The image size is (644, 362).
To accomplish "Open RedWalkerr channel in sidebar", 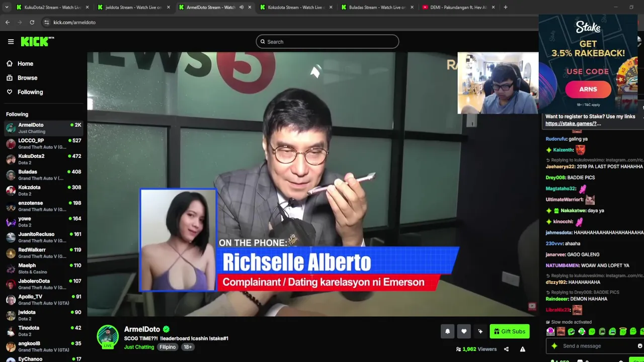I will (43, 252).
